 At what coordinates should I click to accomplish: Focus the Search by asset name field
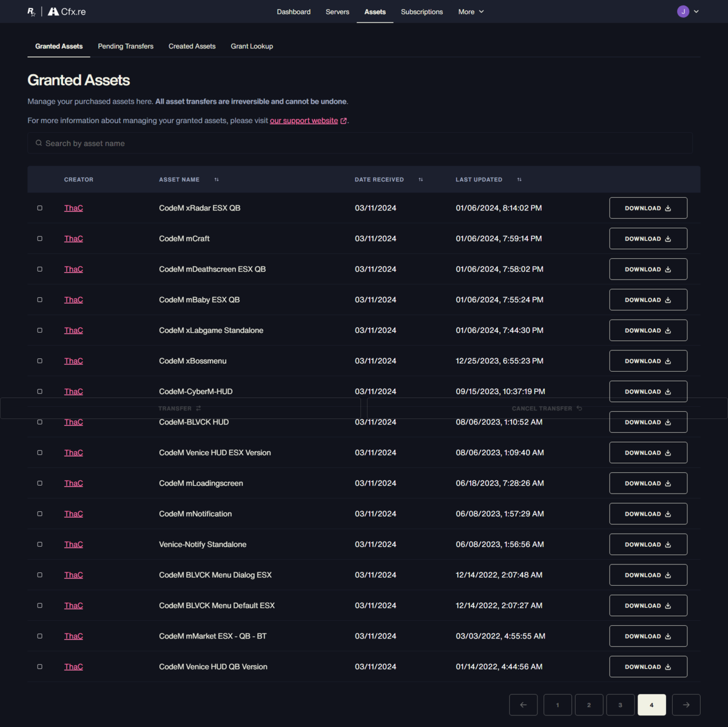(x=360, y=143)
